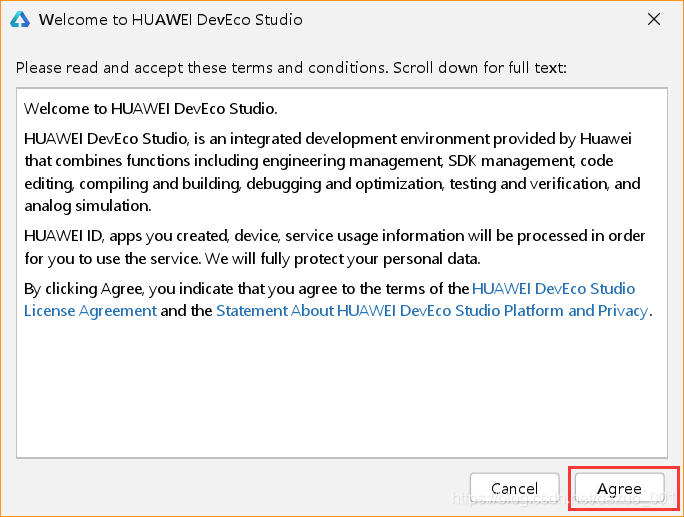The image size is (684, 517).
Task: Click the Cancel button
Action: (514, 489)
